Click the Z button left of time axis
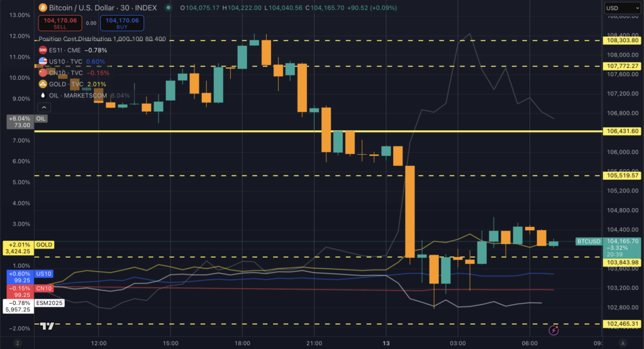The image size is (644, 349). 17,343
